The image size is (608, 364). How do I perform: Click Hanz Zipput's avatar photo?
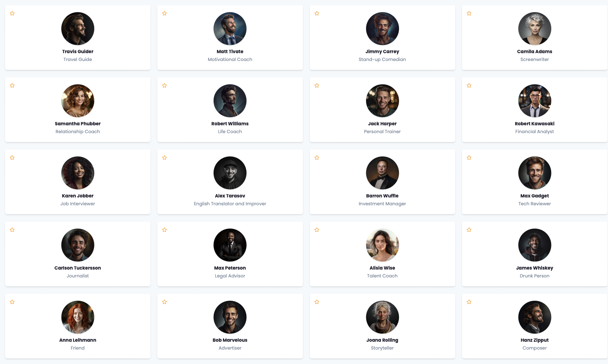coord(534,317)
